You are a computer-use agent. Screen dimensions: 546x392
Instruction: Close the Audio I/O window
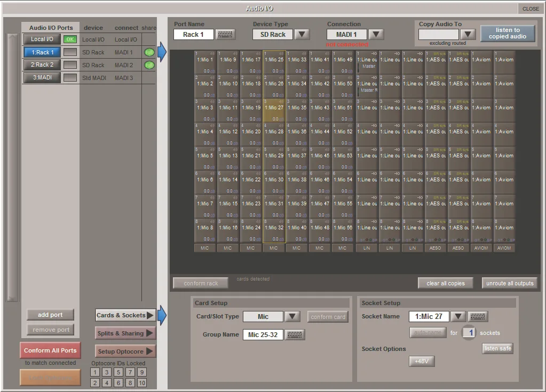point(531,9)
